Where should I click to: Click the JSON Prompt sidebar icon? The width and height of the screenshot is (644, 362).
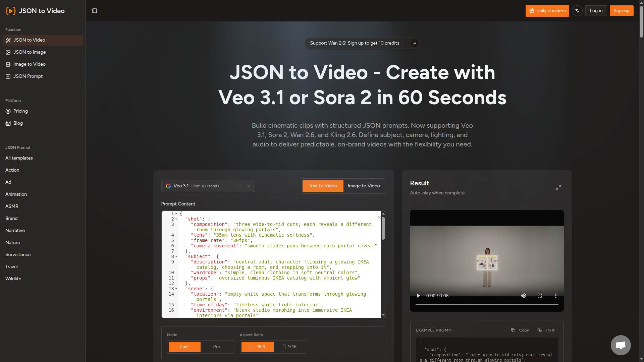[8, 76]
